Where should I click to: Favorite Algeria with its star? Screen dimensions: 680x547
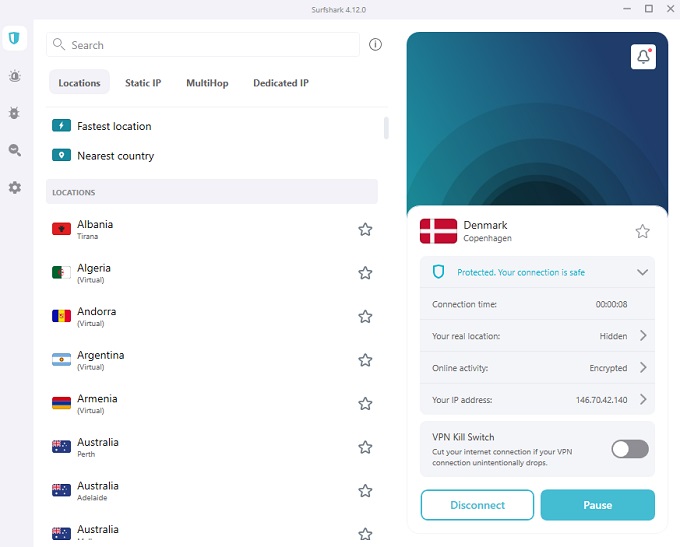pyautogui.click(x=365, y=273)
